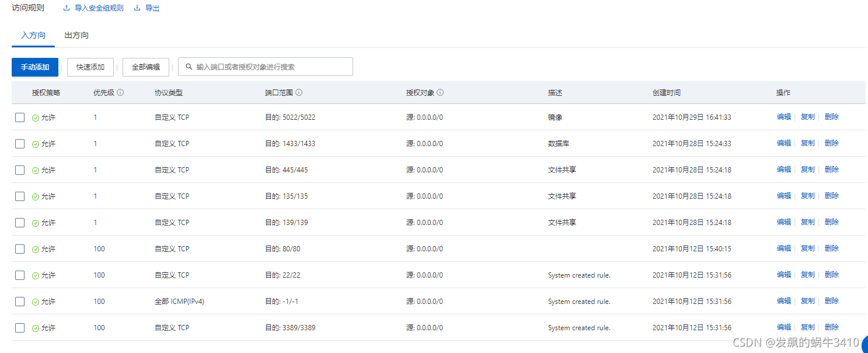Copy the ICMP -1/-1 rule
The image size is (868, 353).
pyautogui.click(x=808, y=301)
